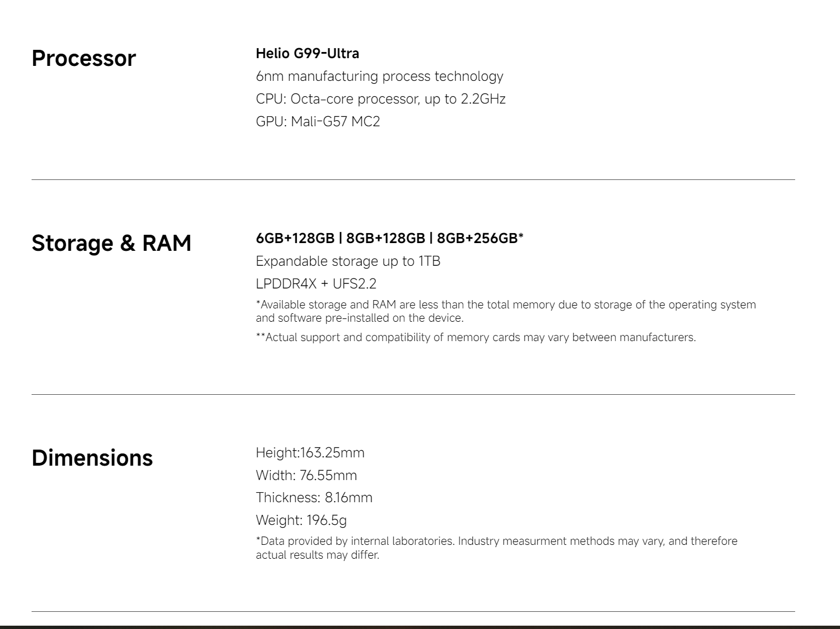Click the 6GB+128GB variant text

tap(295, 238)
